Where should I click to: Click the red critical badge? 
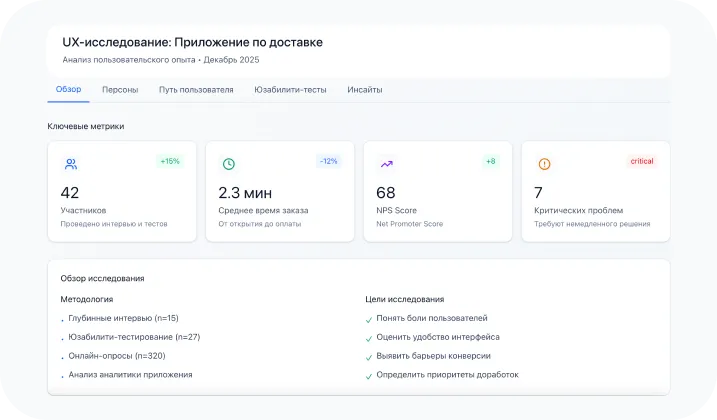[641, 161]
